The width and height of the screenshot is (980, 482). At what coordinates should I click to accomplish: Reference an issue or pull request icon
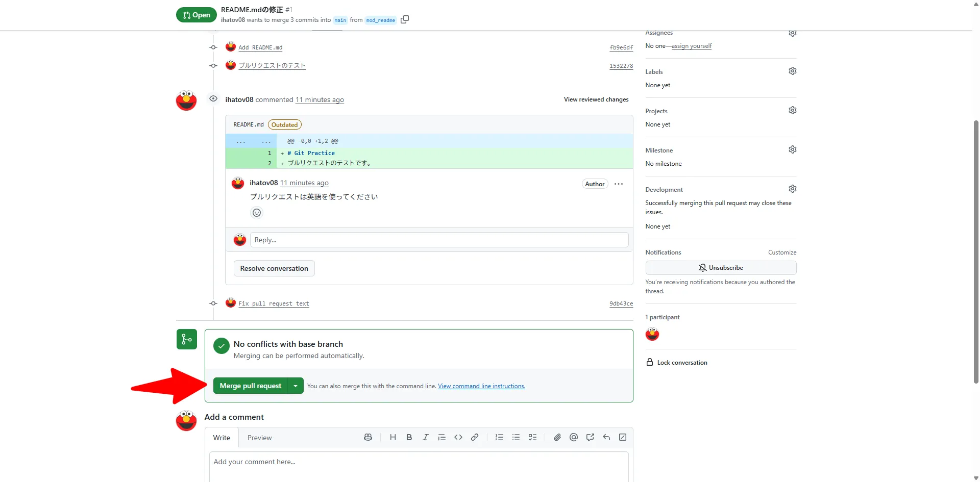click(x=590, y=437)
